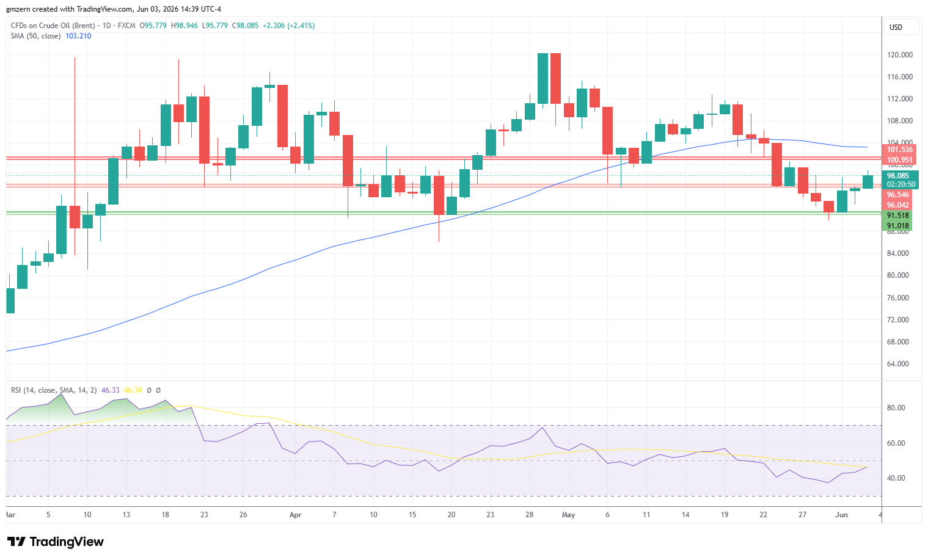This screenshot has height=560, width=928.
Task: Click the May label on the date axis
Action: click(568, 515)
